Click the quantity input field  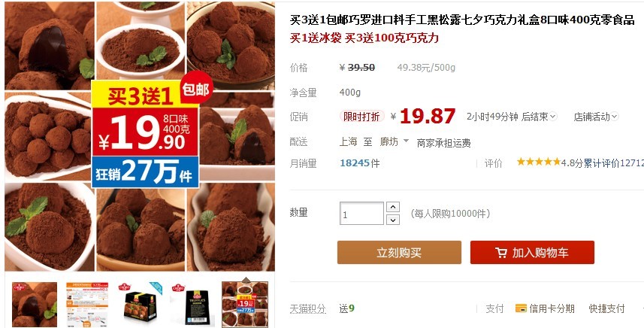pyautogui.click(x=361, y=214)
